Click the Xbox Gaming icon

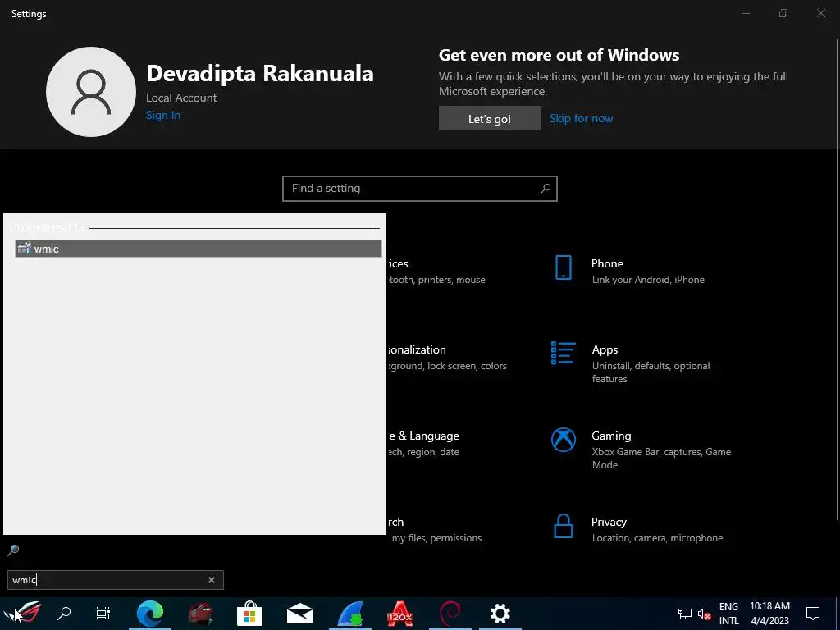click(x=563, y=440)
